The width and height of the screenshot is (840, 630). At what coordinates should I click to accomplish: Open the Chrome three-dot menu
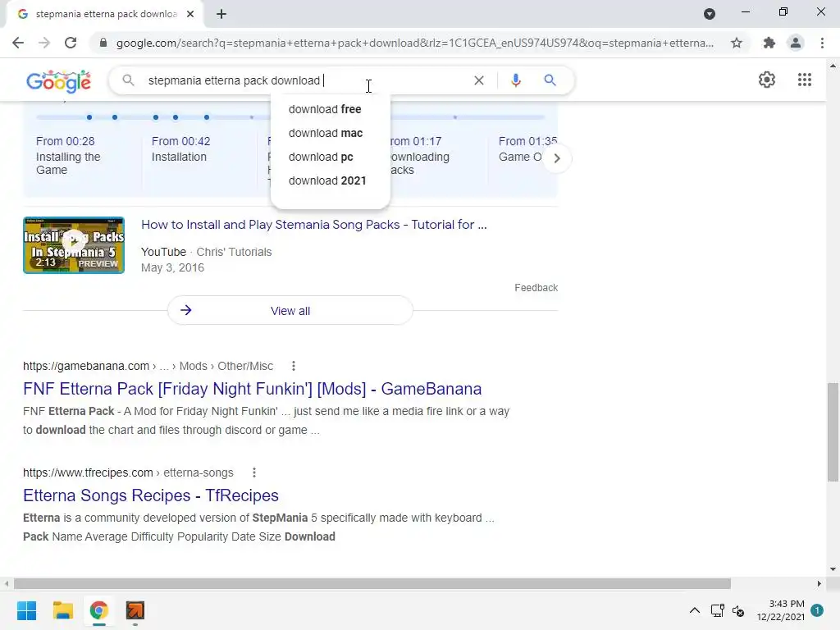pyautogui.click(x=822, y=43)
